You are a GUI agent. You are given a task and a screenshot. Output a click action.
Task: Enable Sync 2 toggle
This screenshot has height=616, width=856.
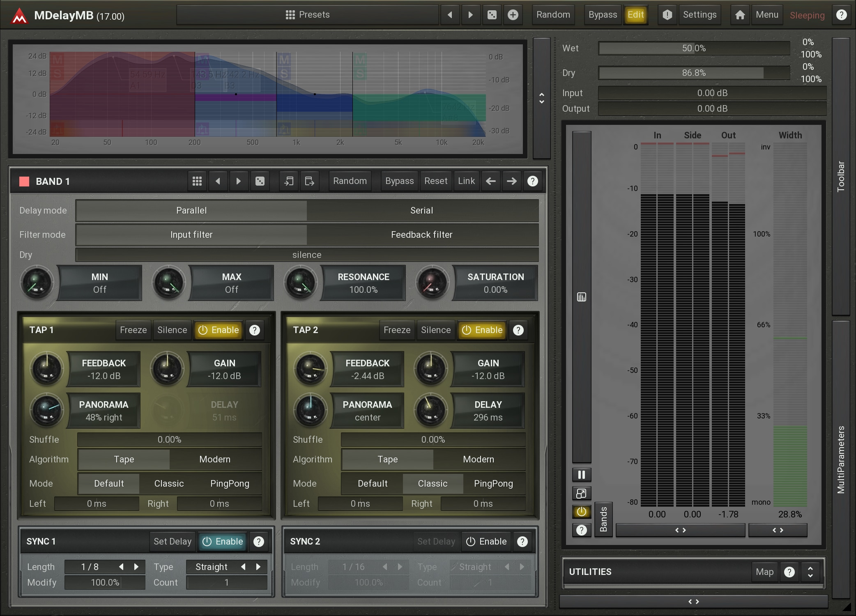(486, 542)
